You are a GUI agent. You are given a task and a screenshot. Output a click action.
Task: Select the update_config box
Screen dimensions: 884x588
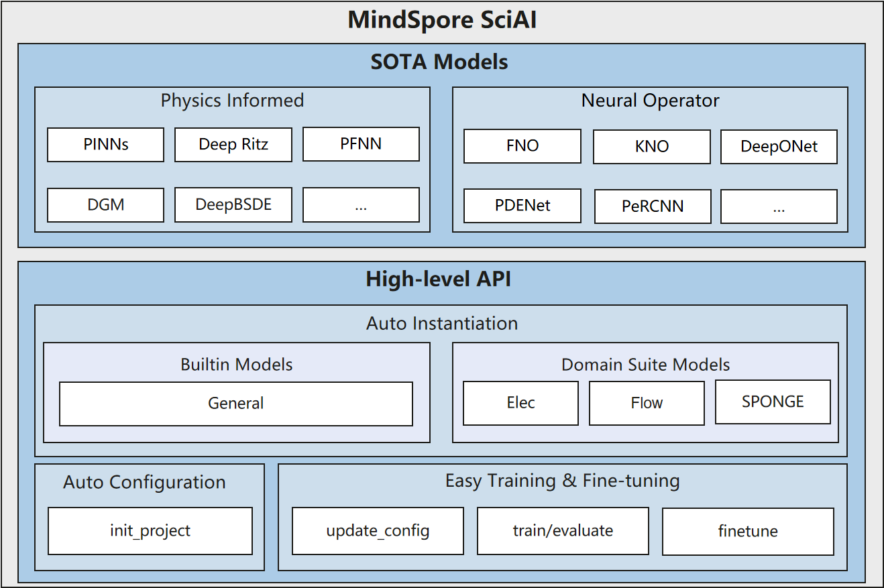pyautogui.click(x=378, y=531)
